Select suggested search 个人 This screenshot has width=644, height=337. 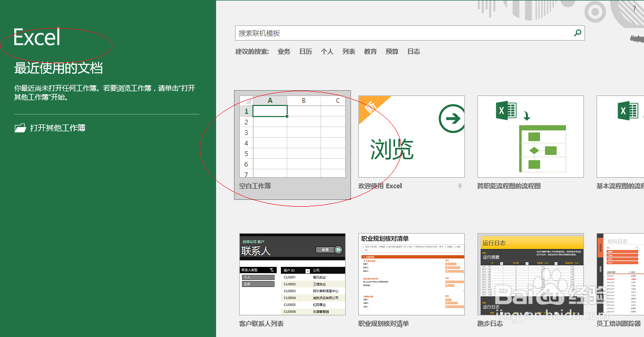point(327,52)
